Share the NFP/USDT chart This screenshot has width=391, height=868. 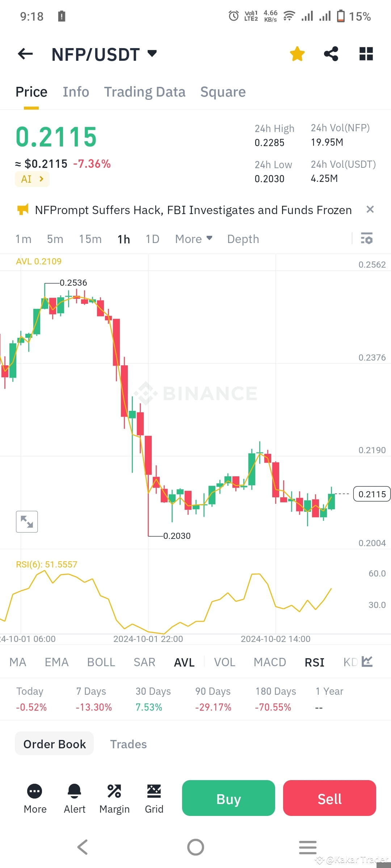(x=331, y=54)
